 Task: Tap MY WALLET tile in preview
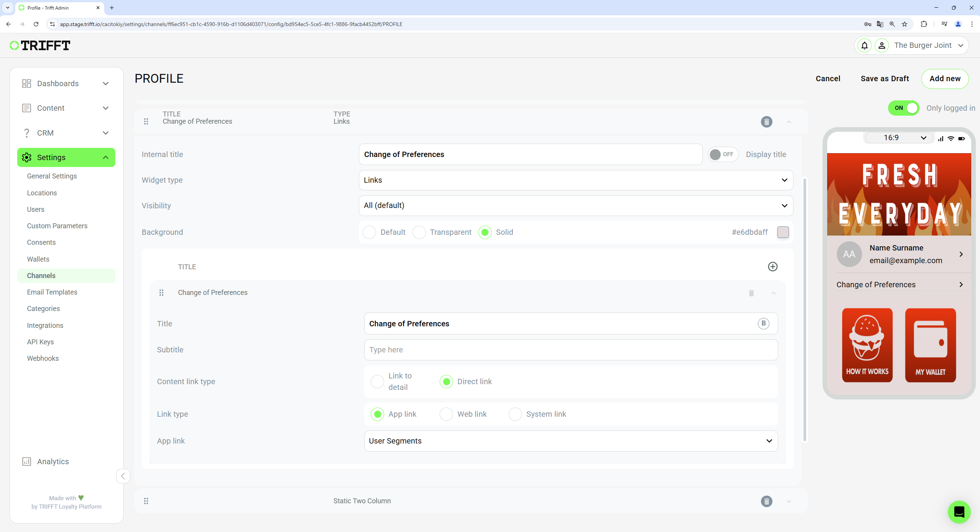pyautogui.click(x=930, y=345)
